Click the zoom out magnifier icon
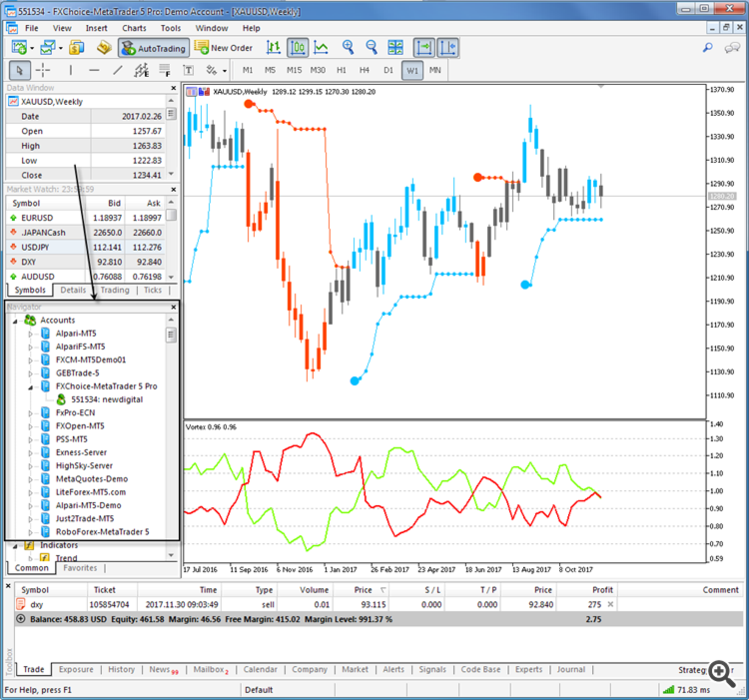The width and height of the screenshot is (749, 700). [x=372, y=47]
